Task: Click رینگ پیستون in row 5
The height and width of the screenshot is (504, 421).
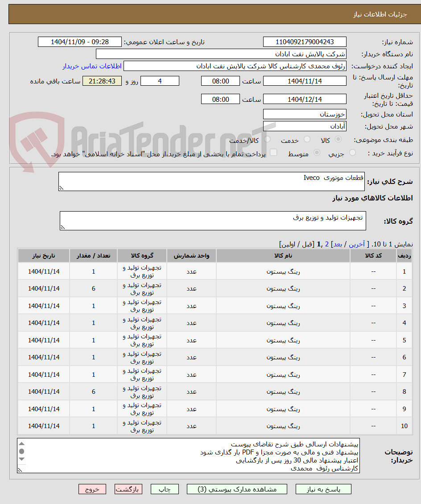Action: pos(283,341)
